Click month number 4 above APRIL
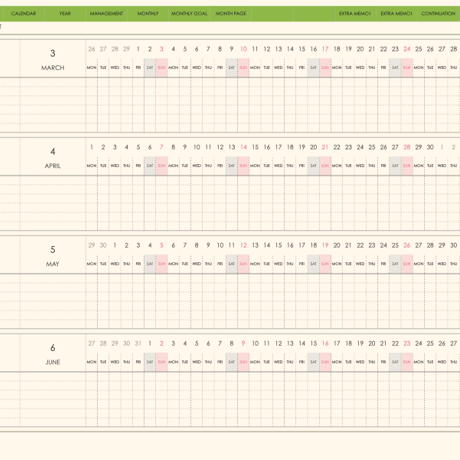460x460 pixels. pos(53,152)
